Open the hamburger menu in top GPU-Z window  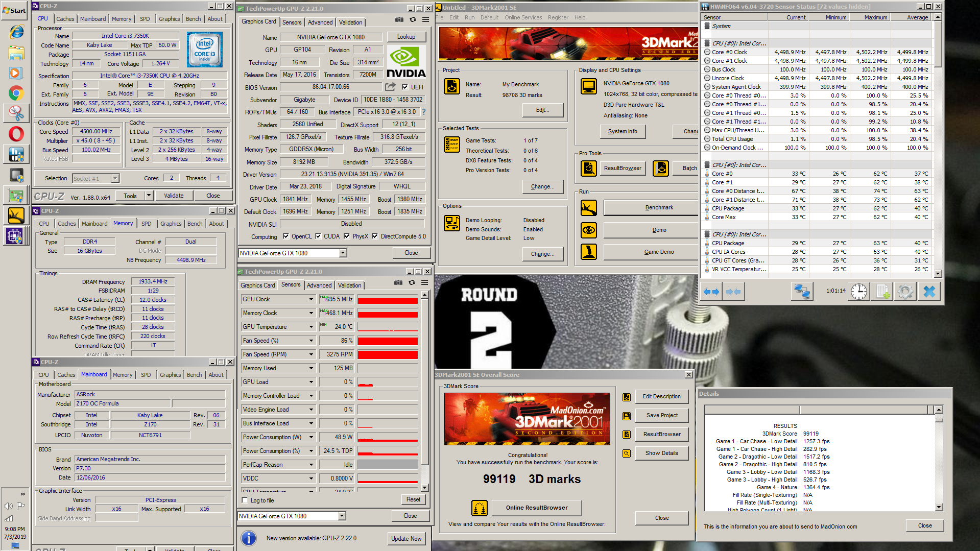(426, 19)
